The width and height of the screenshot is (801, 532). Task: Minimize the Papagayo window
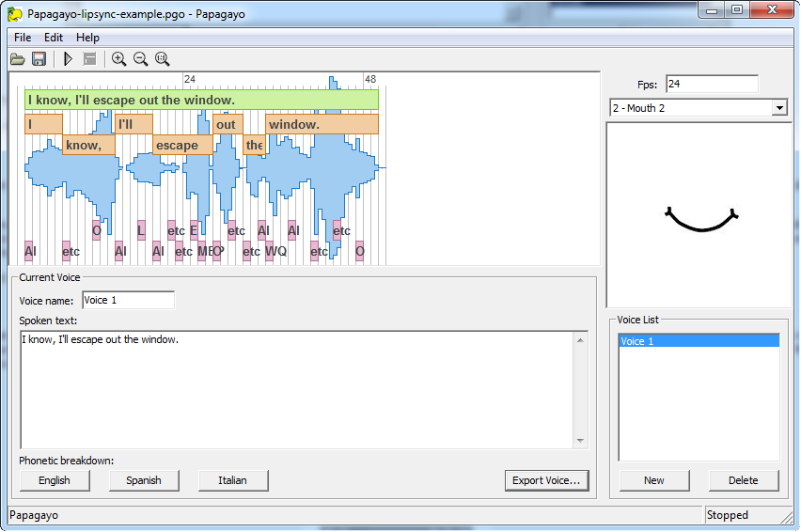pos(712,9)
